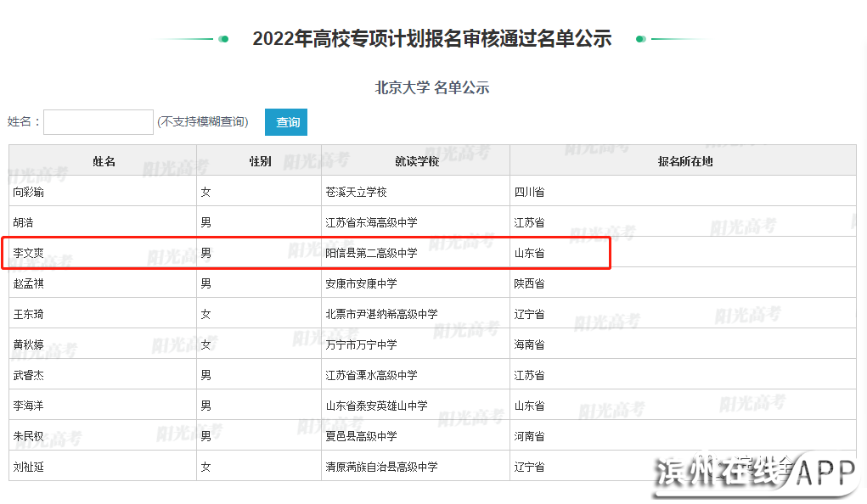Select the 苍溪天立学校 cell
The width and height of the screenshot is (867, 504).
356,192
